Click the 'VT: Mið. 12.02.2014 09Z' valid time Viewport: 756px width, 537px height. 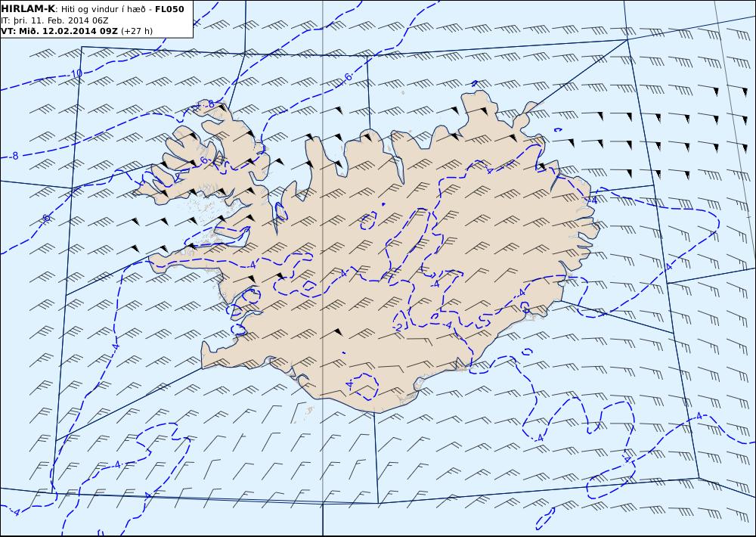point(59,31)
